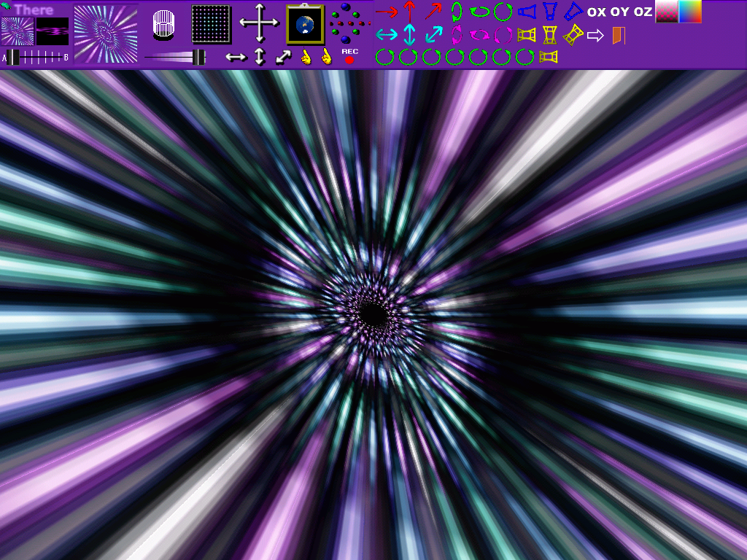The width and height of the screenshot is (747, 560).
Task: Select the magenta vertical-ellipse rotation icon
Action: (x=457, y=34)
